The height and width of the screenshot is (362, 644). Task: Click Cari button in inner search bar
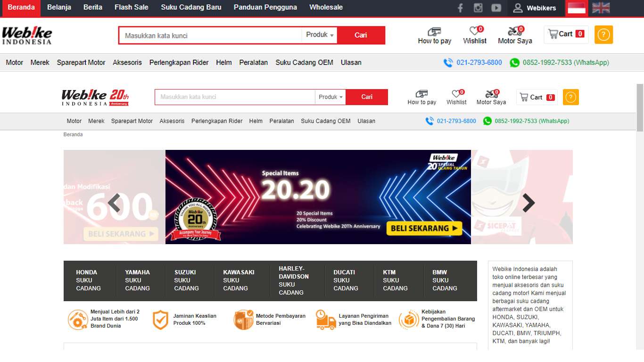click(x=367, y=97)
